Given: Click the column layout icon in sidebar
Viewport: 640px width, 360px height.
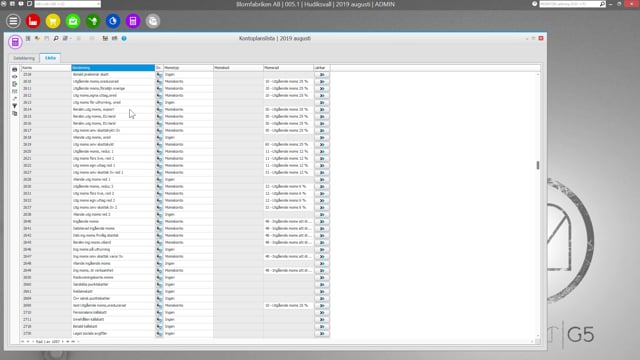Looking at the screenshot, I should (x=15, y=91).
